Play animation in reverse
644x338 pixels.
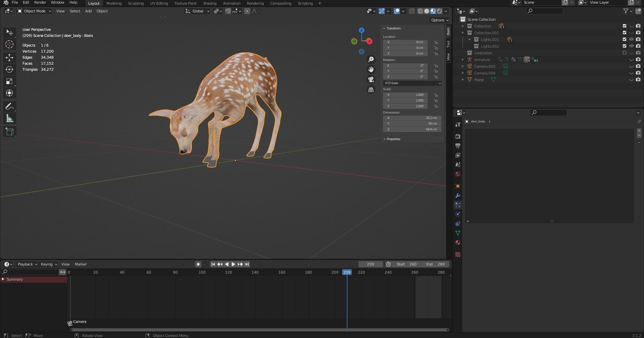pos(227,264)
